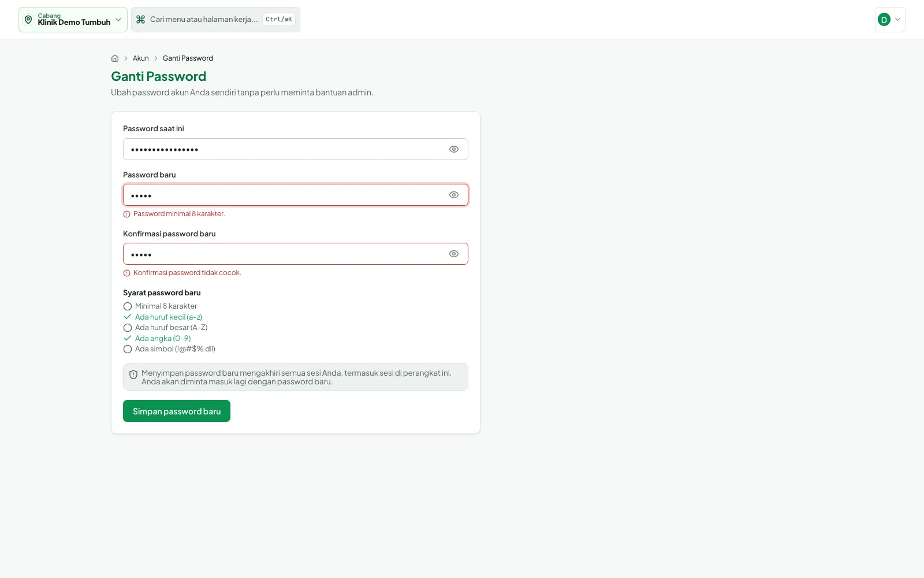Show the current password with eye icon
The image size is (924, 578).
[454, 149]
